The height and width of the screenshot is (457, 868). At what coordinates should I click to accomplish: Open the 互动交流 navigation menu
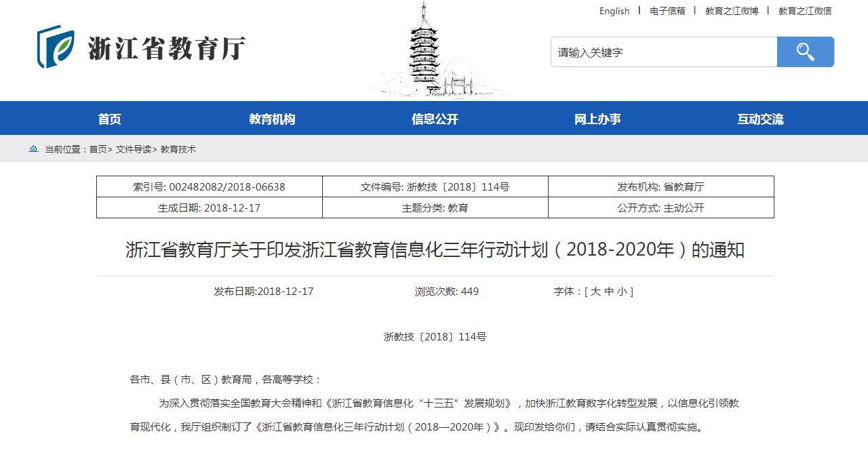[x=760, y=119]
